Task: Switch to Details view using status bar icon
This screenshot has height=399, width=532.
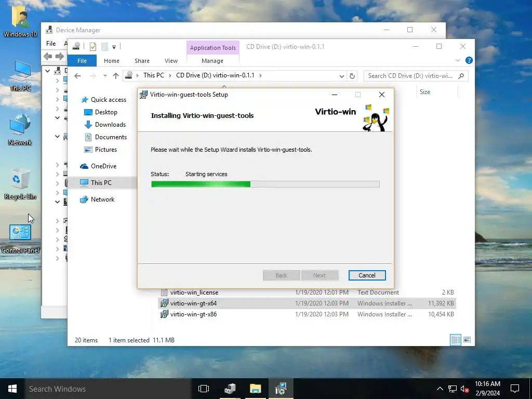Action: tap(456, 340)
